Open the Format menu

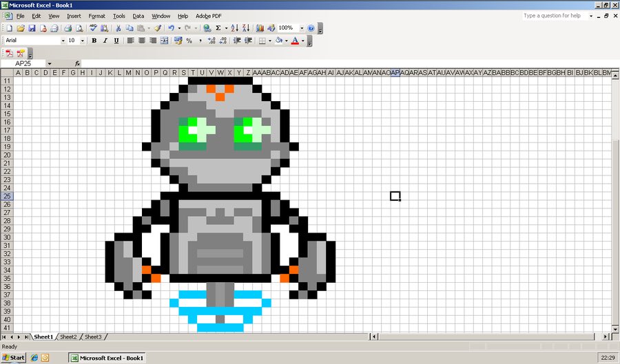96,16
